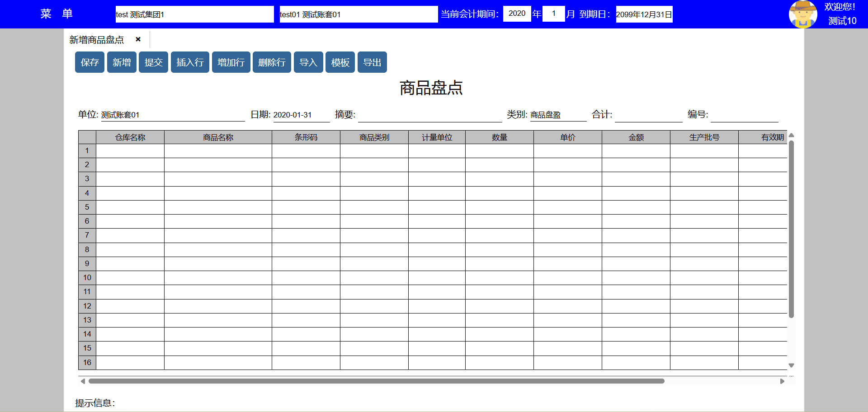Screen dimensions: 868x412
Task: Click the 插入行 toolbar button
Action: point(190,62)
